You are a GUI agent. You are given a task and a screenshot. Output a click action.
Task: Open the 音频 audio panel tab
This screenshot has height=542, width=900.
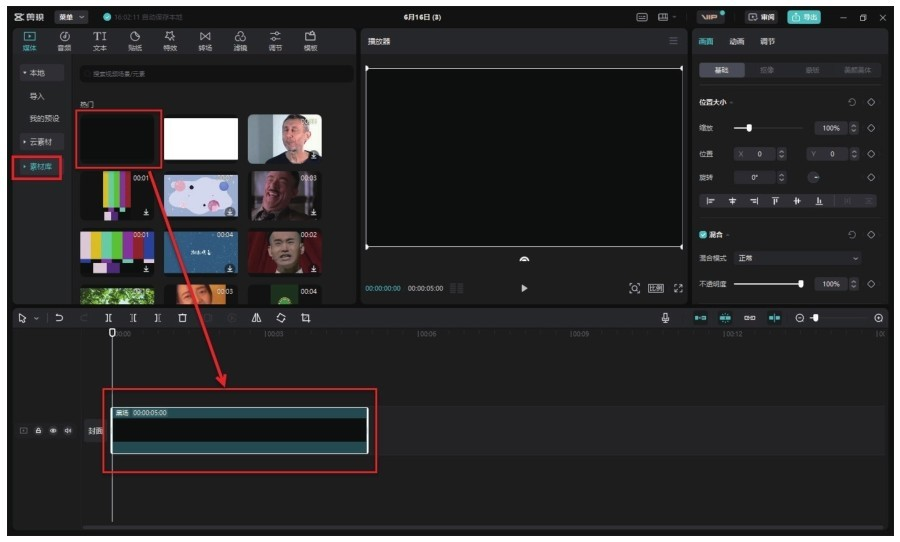pos(64,41)
